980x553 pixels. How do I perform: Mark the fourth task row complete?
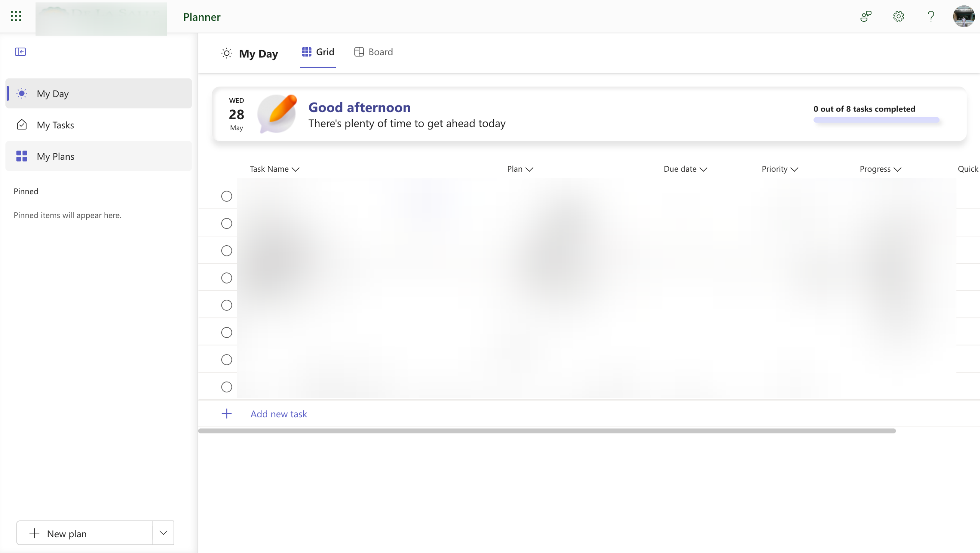(227, 278)
